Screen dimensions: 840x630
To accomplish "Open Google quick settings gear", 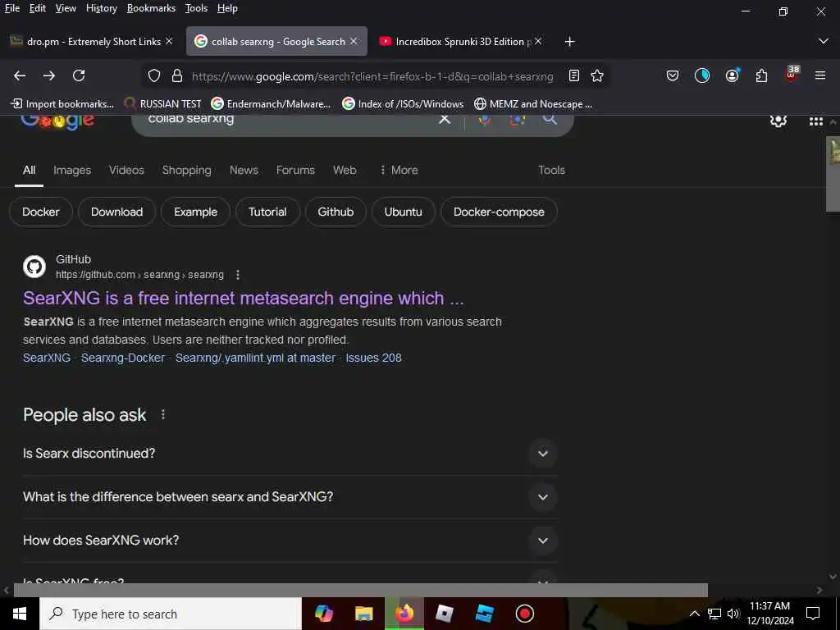I will coord(778,121).
